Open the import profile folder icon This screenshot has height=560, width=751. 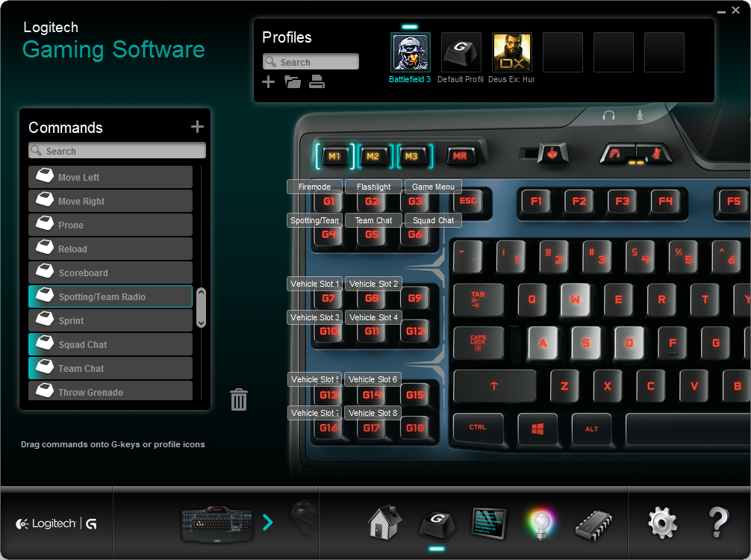pos(293,82)
